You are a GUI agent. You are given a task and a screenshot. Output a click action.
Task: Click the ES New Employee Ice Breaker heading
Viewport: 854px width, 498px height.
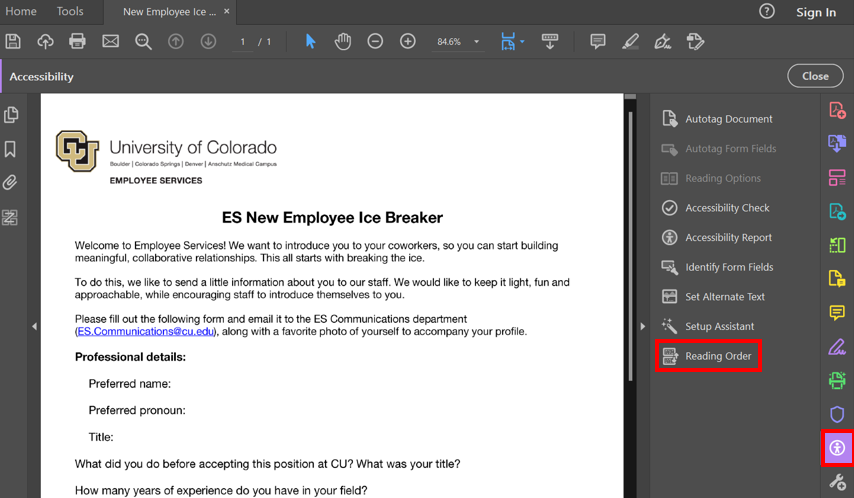(332, 217)
